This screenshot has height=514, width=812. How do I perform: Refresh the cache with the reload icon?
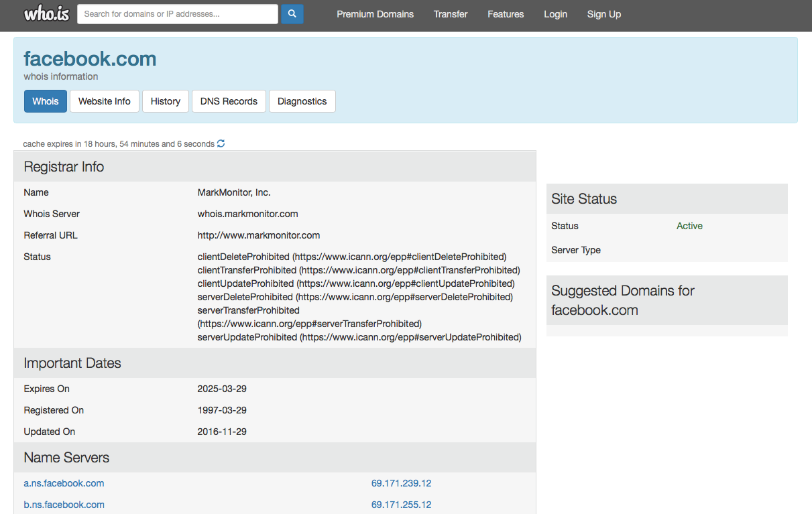click(x=221, y=143)
